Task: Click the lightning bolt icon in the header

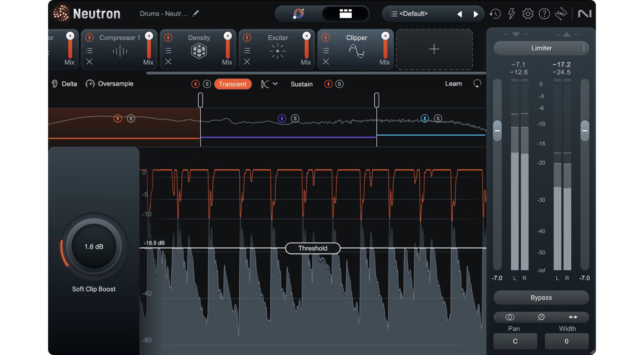Action: click(x=511, y=13)
